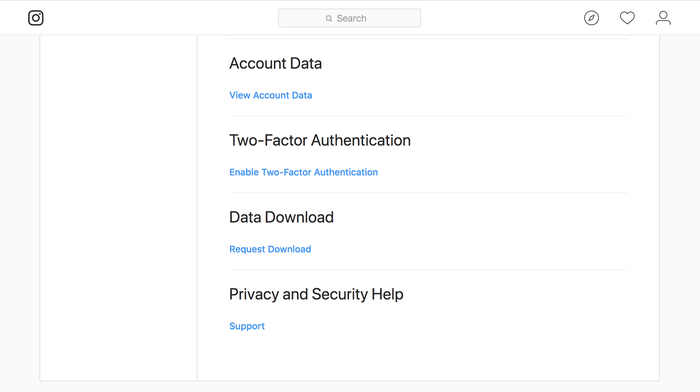Click divider line above Privacy and Security Help
Viewport: 700px width, 392px height.
coord(428,270)
